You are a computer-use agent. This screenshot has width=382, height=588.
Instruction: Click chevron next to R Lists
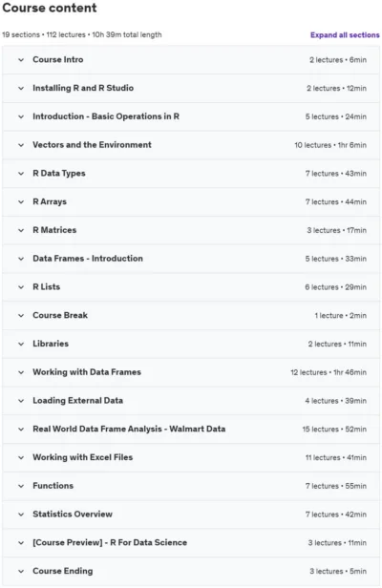click(21, 287)
